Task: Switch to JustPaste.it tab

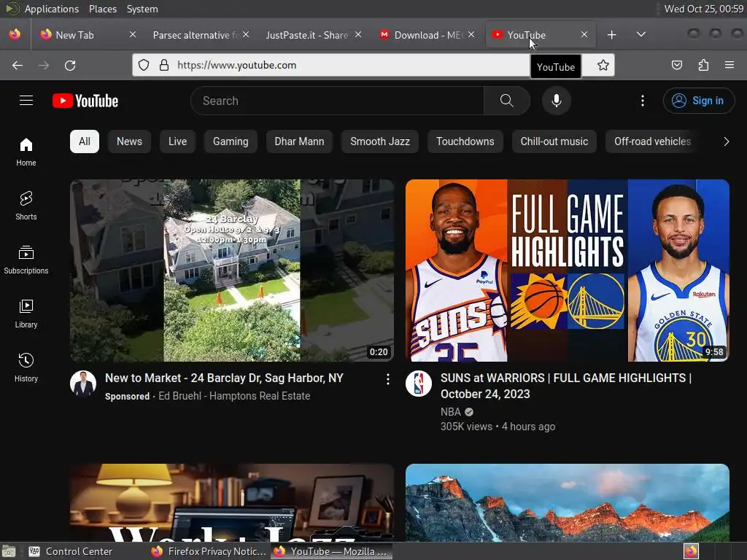Action: point(307,35)
